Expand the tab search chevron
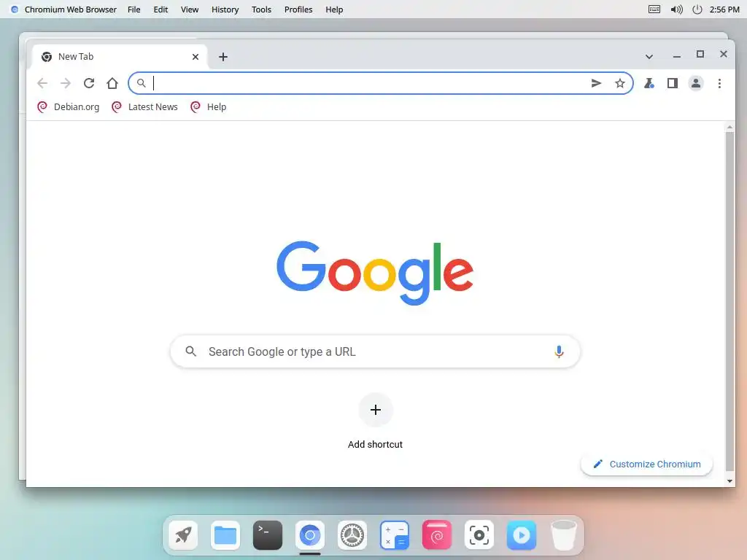 click(x=649, y=57)
